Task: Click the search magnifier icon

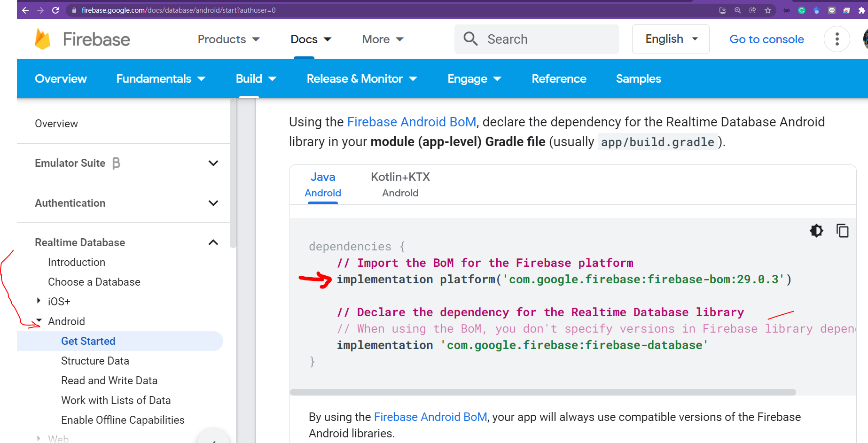Action: click(470, 39)
